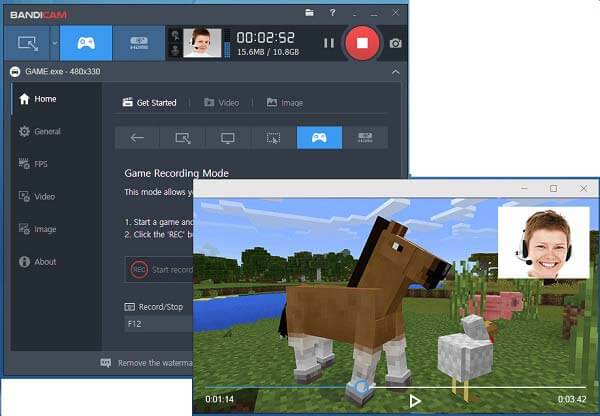Image resolution: width=600 pixels, height=416 pixels.
Task: Switch to the Get Started tab
Action: (149, 103)
